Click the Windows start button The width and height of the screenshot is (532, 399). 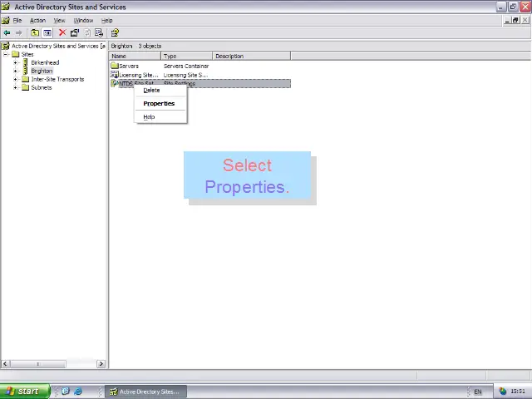(x=25, y=392)
